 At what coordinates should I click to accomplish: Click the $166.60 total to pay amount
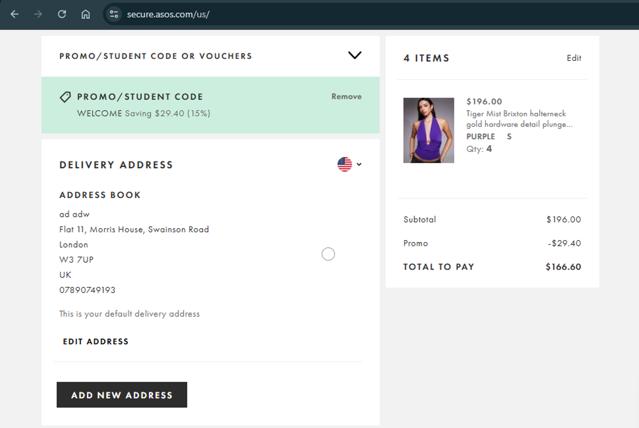pos(563,267)
